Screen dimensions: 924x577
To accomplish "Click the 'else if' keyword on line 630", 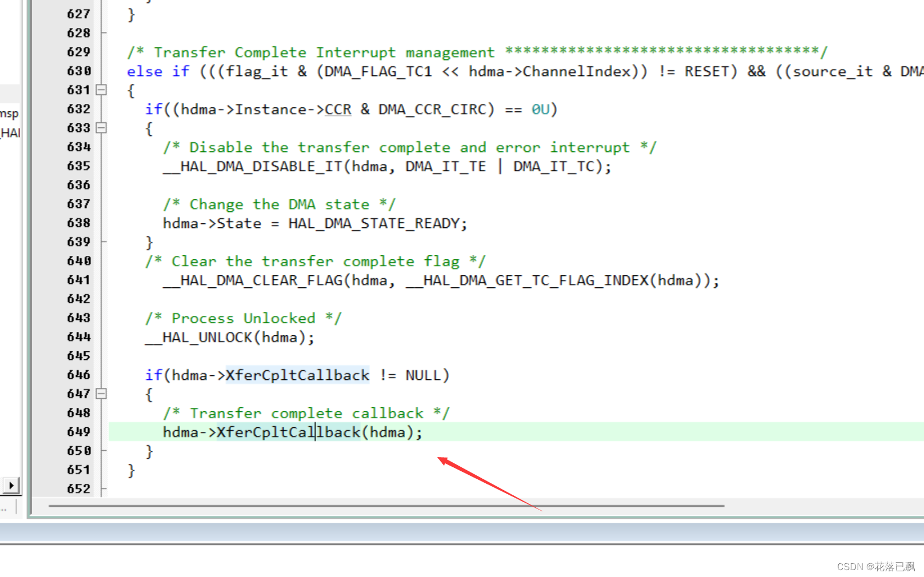I will click(x=158, y=71).
